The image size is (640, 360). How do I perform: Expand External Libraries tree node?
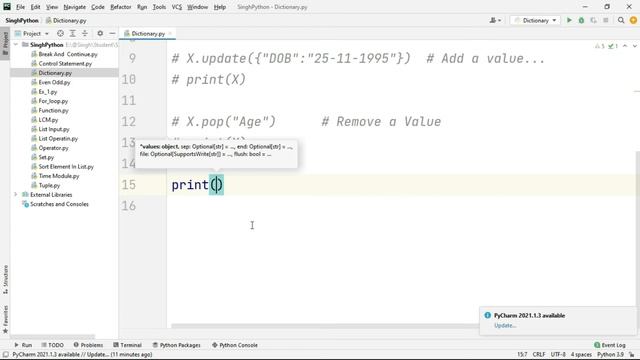16,195
